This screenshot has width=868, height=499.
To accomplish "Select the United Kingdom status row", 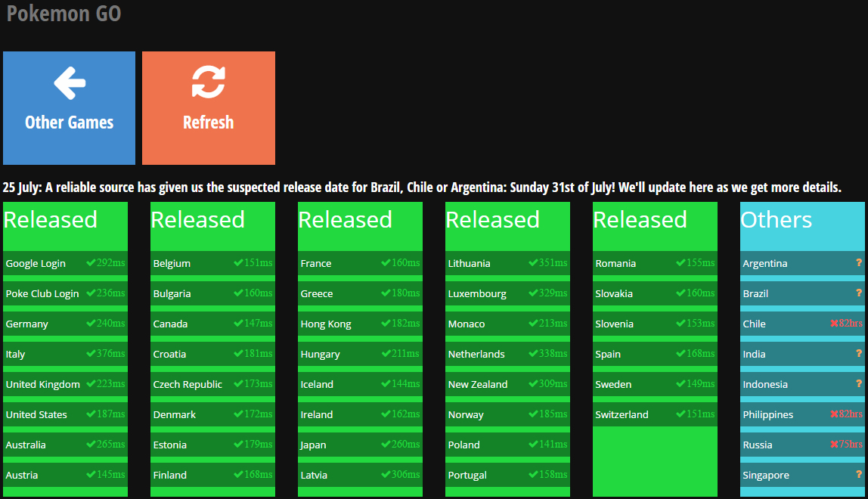I will point(65,384).
